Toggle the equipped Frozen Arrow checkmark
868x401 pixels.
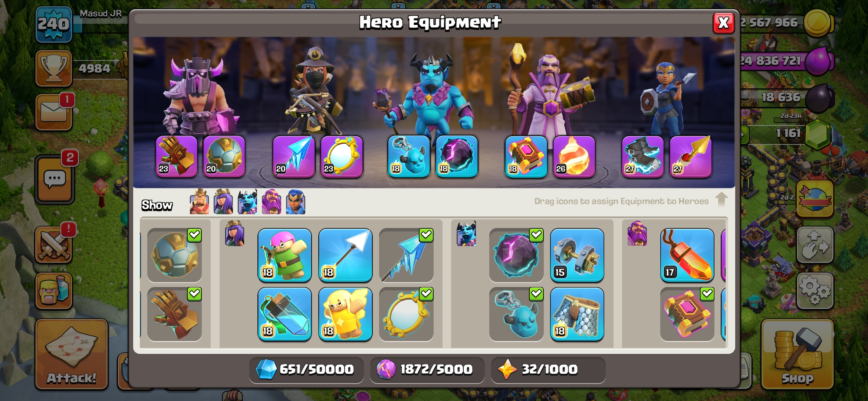(426, 235)
